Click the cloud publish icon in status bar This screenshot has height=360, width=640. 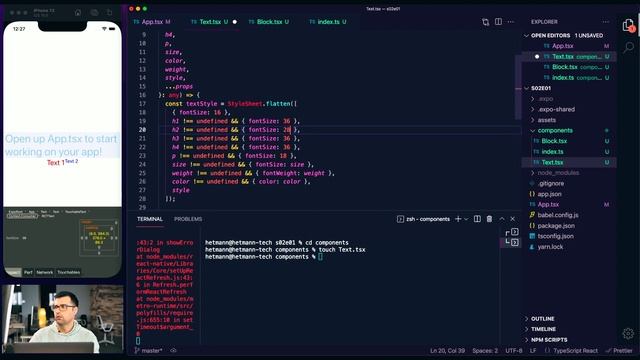point(173,351)
